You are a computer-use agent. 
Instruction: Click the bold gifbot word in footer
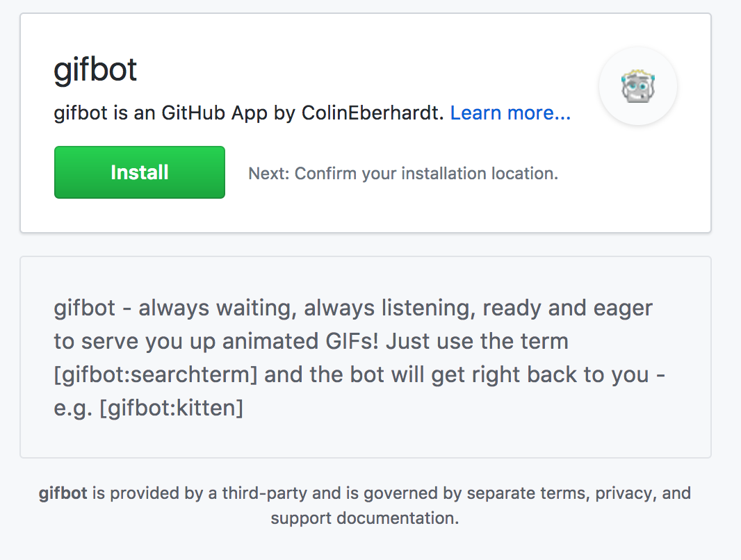[63, 493]
